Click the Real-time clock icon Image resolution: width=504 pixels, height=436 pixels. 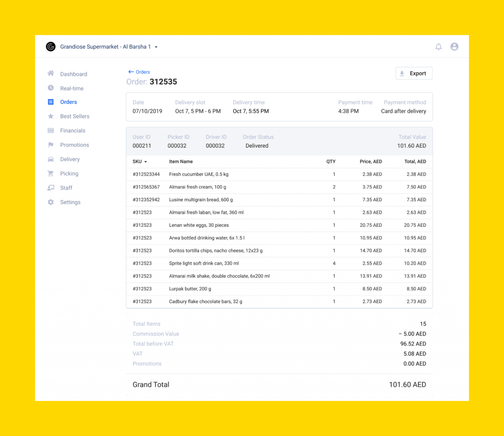coord(51,88)
